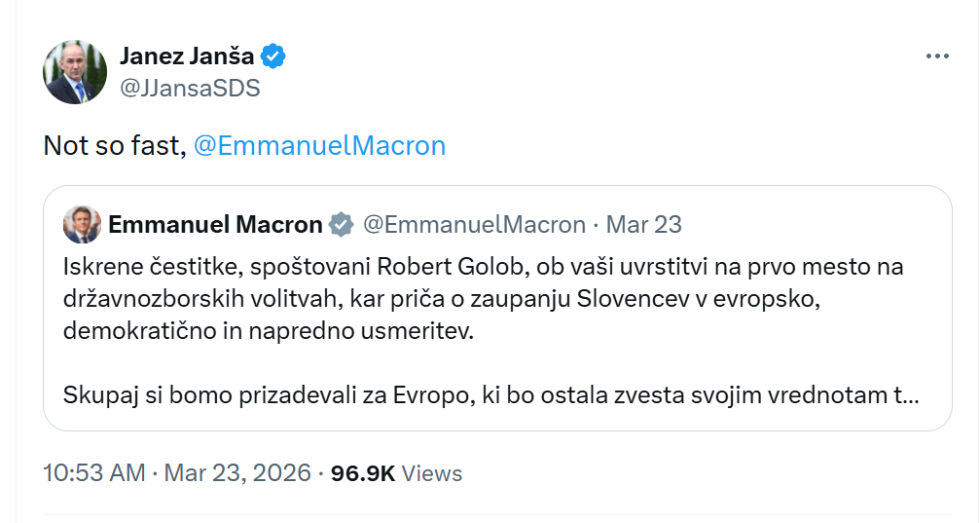Click the blue verified badge beside Janez Janša
This screenshot has height=523, width=980.
coord(273,56)
